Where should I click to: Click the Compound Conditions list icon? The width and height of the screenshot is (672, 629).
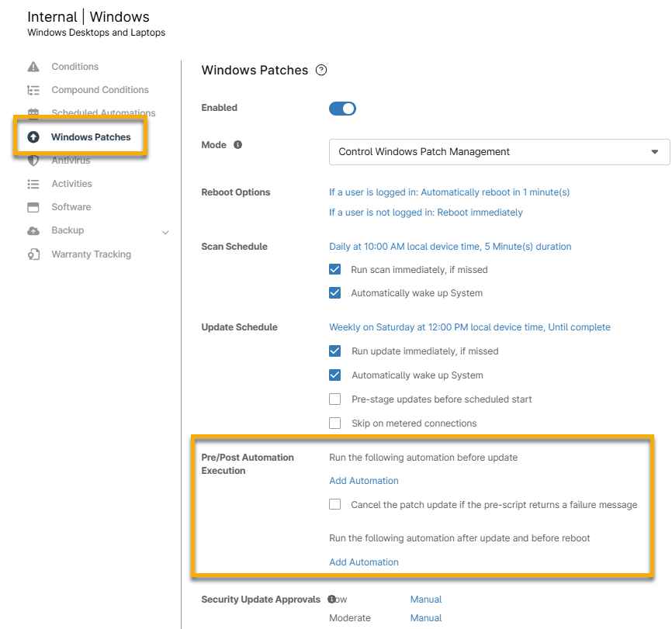tap(33, 90)
